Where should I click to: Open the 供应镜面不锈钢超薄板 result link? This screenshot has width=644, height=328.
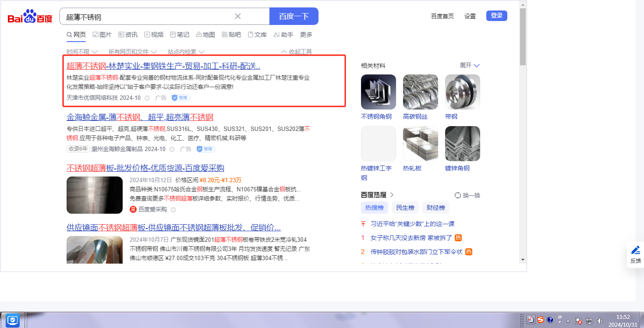(173, 228)
